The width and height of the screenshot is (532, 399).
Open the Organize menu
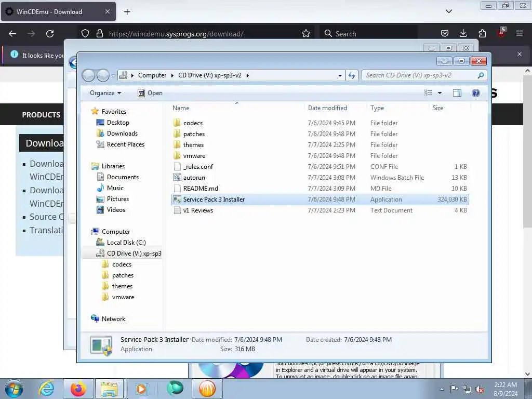(x=105, y=93)
